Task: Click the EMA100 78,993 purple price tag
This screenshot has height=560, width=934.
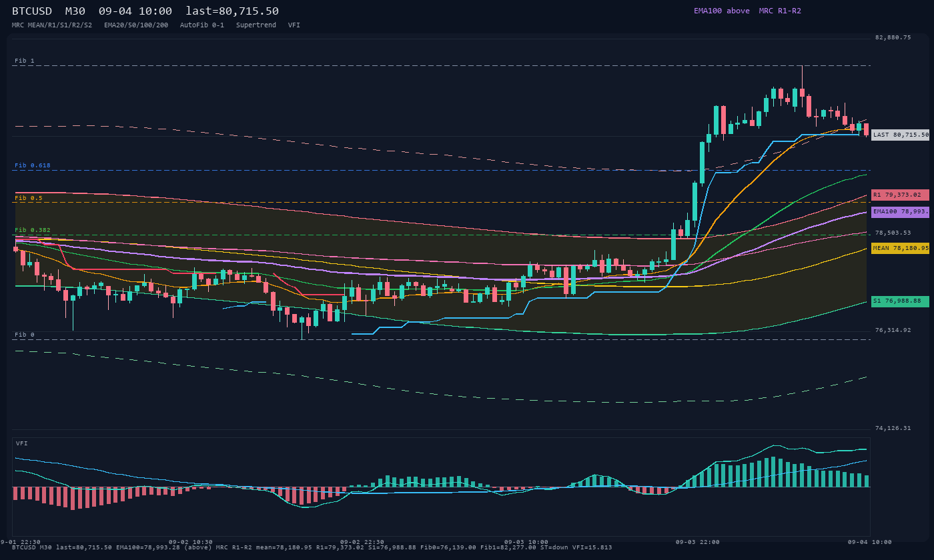Action: point(900,211)
